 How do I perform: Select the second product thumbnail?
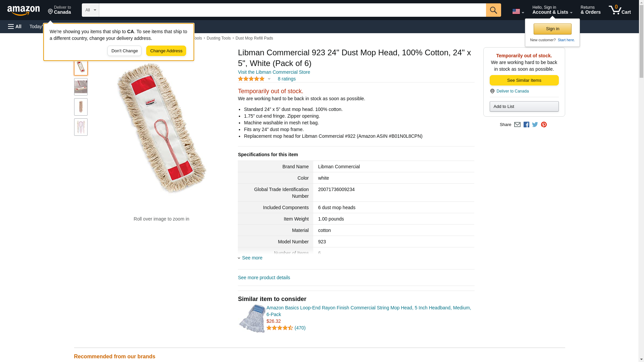(x=81, y=87)
